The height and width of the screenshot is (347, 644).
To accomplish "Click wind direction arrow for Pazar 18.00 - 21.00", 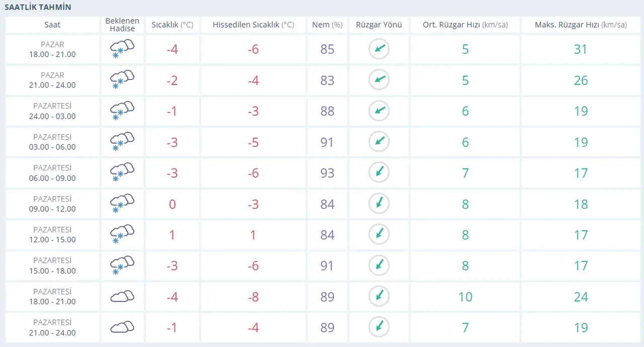I will point(379,49).
